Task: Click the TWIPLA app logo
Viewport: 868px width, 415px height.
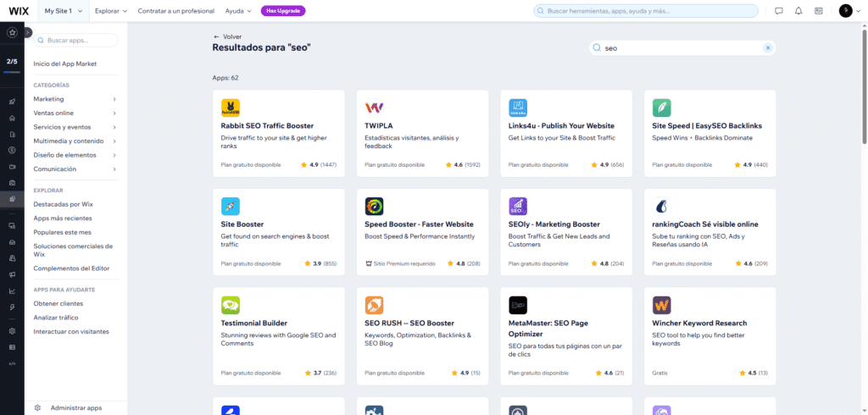Action: coord(374,108)
